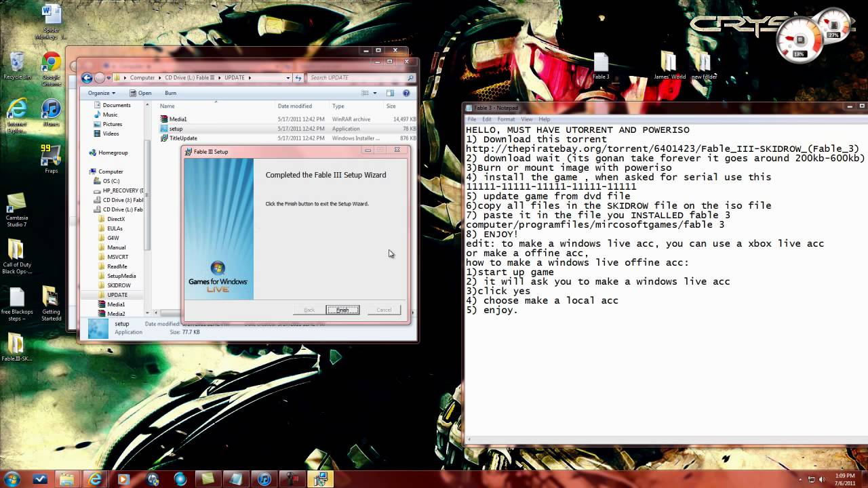
Task: Click Finish in Fable III Setup
Action: 342,310
